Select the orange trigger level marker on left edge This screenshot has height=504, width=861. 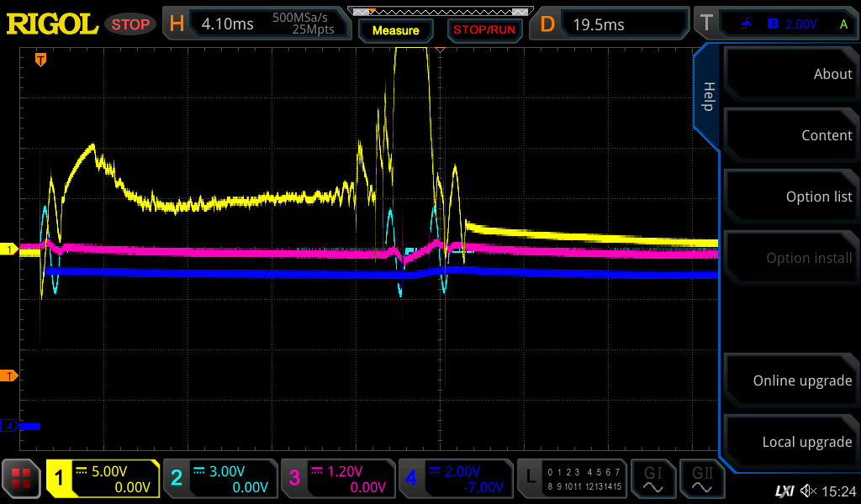[x=8, y=375]
